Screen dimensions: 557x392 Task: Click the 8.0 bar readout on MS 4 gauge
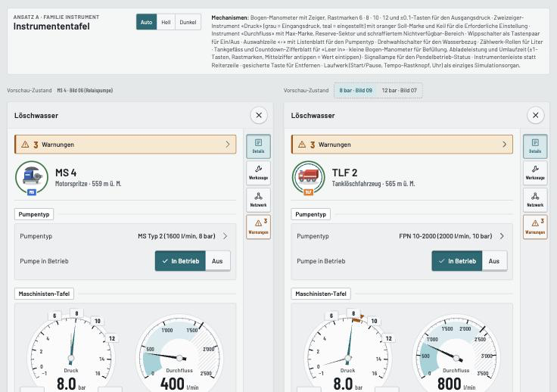pos(71,384)
